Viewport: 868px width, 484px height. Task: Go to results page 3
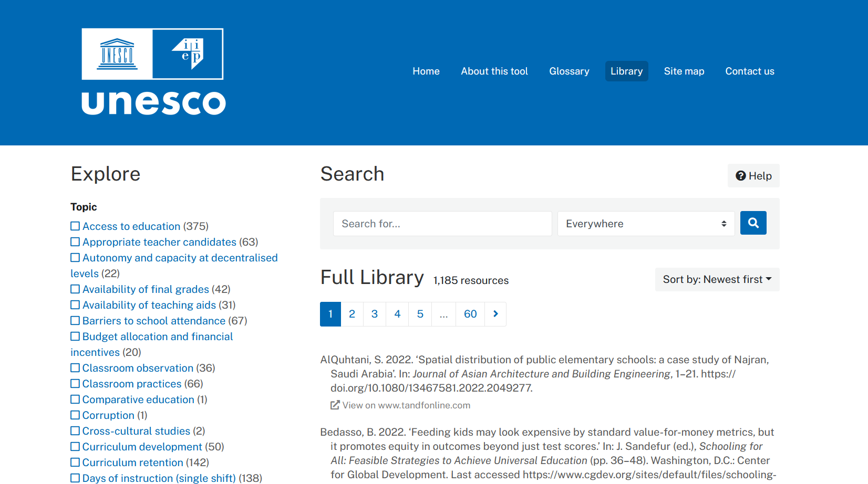(x=375, y=314)
